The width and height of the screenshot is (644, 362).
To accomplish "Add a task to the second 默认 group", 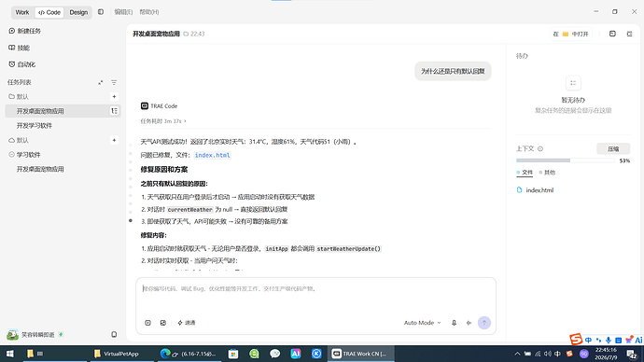I will [x=114, y=140].
